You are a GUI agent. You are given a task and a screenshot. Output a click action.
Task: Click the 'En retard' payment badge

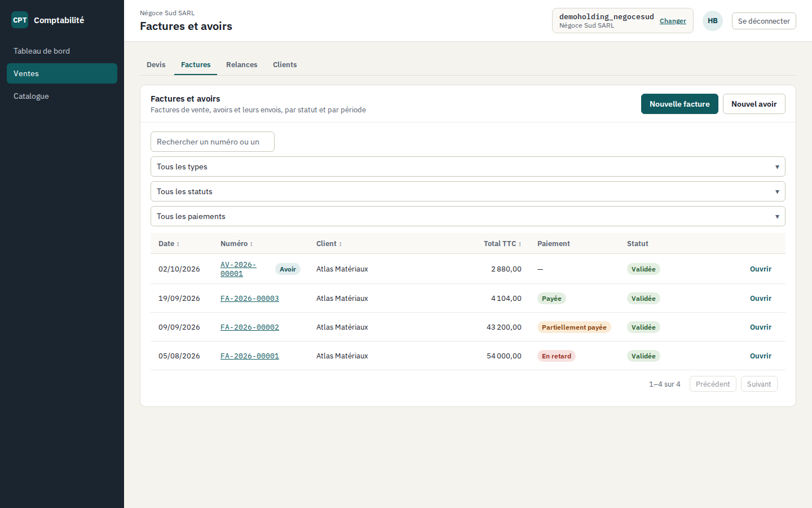(x=557, y=356)
